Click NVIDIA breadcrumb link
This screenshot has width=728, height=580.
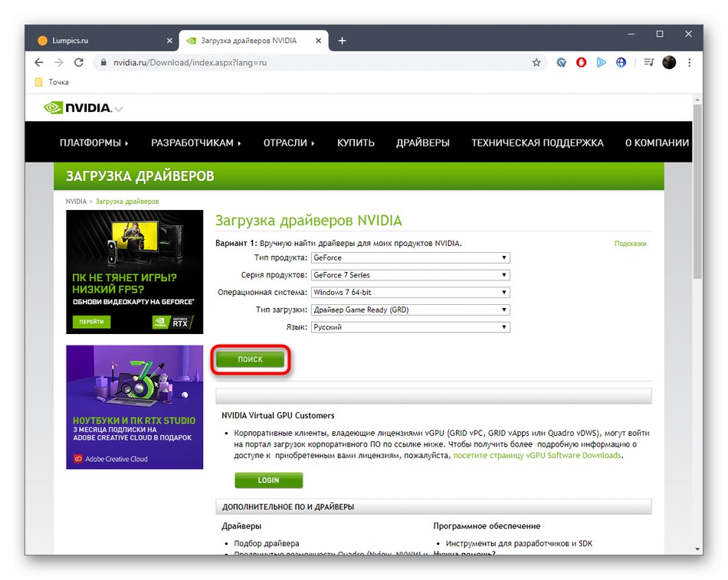pyautogui.click(x=76, y=202)
